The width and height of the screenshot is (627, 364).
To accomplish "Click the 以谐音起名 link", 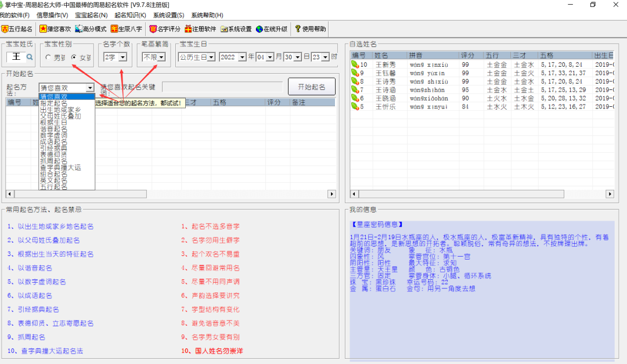I will click(x=30, y=268).
